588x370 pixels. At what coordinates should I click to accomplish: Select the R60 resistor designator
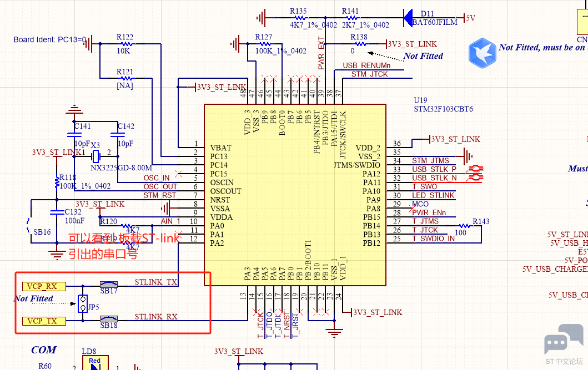45,366
